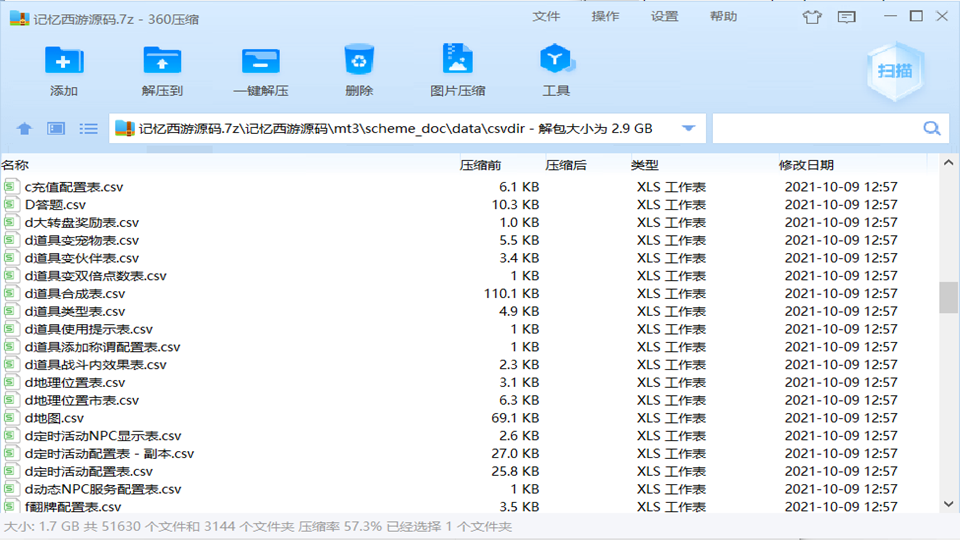Screen dimensions: 960x540
Task: Open the skin (shirt) icon in title bar
Action: coord(813,17)
